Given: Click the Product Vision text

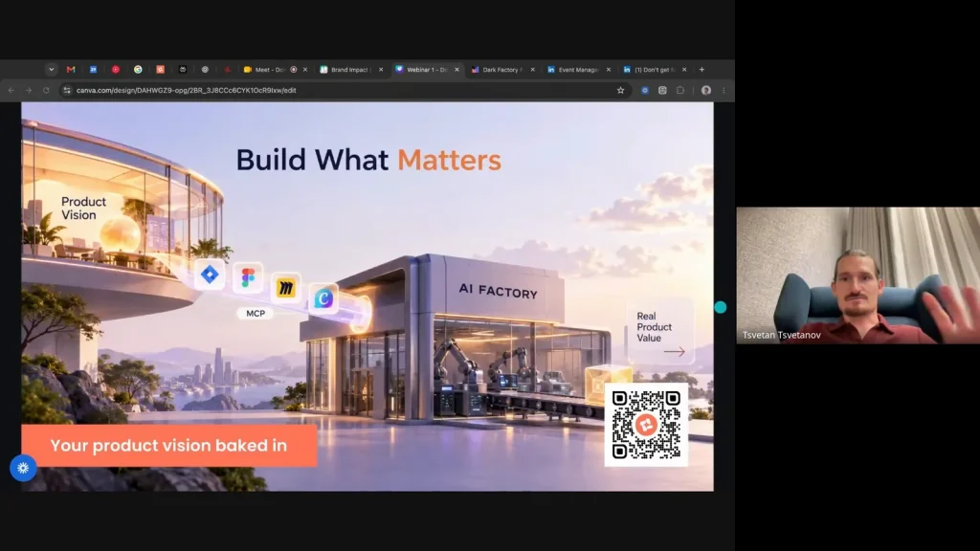Looking at the screenshot, I should (83, 208).
